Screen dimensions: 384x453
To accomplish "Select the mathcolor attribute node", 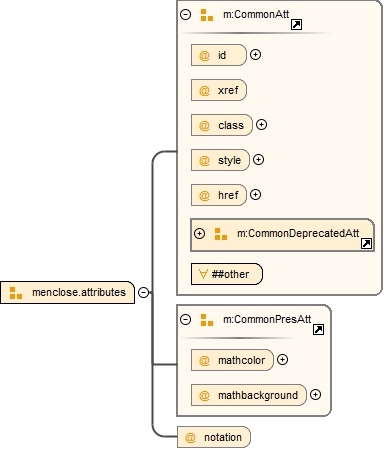I will (x=232, y=360).
